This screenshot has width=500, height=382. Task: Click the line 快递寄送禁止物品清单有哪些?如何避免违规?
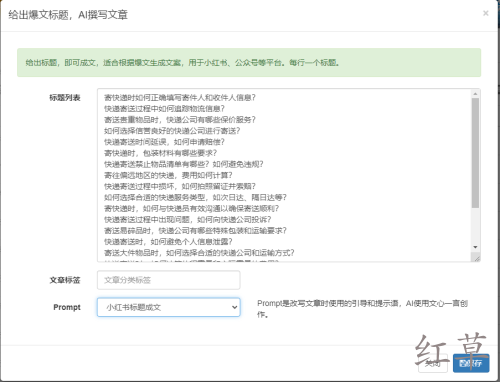184,164
